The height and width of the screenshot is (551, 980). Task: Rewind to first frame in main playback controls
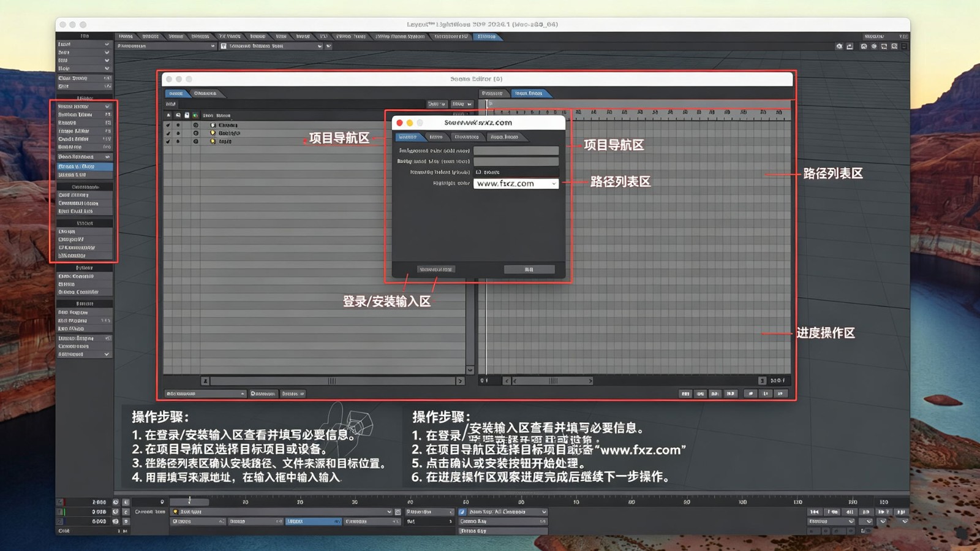[x=814, y=512]
